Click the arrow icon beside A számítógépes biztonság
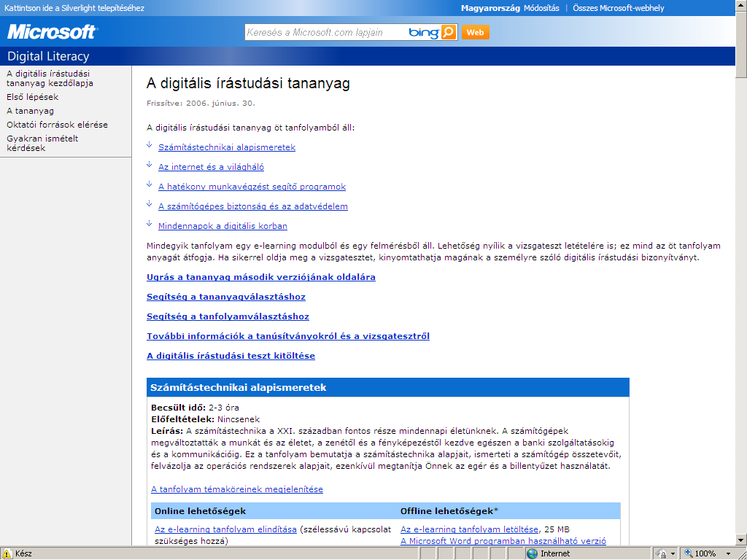This screenshot has width=747, height=560. pos(149,204)
